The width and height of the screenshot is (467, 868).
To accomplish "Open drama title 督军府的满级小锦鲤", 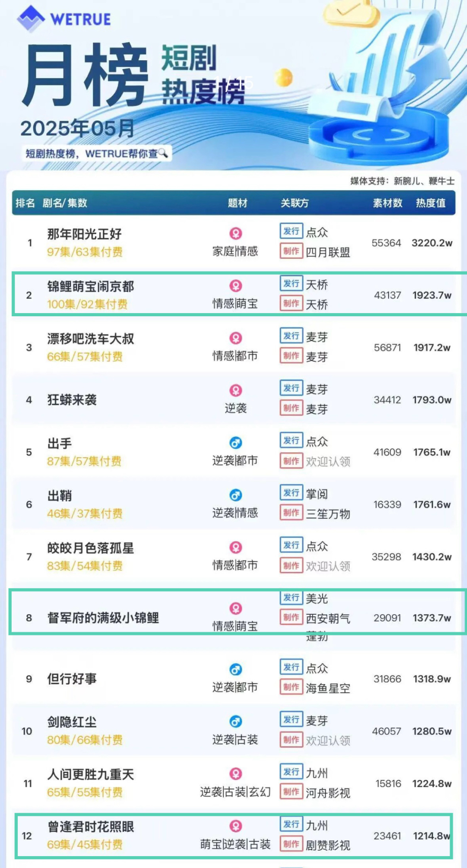I will pos(103,618).
